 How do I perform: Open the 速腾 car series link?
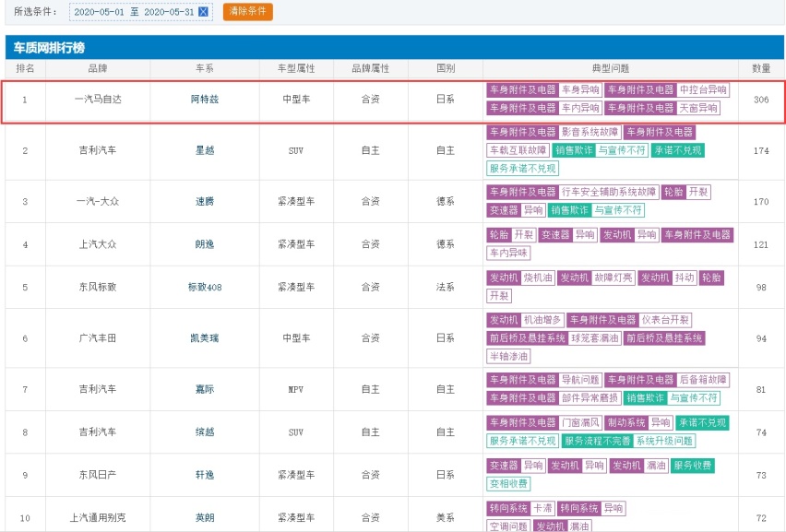[x=205, y=201]
